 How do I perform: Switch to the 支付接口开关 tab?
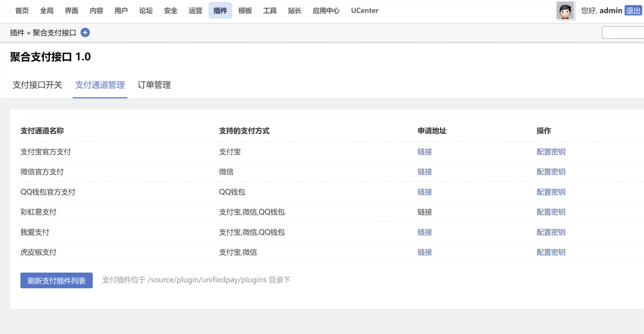[37, 85]
